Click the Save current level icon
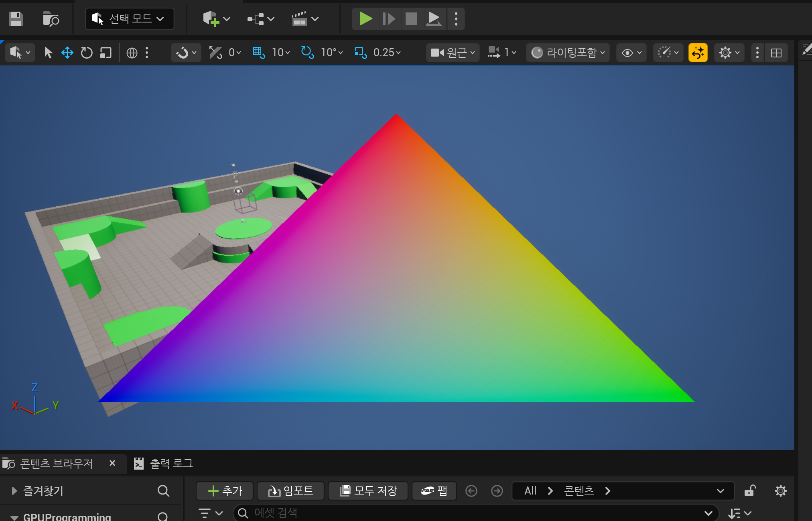Image resolution: width=812 pixels, height=521 pixels. tap(16, 19)
